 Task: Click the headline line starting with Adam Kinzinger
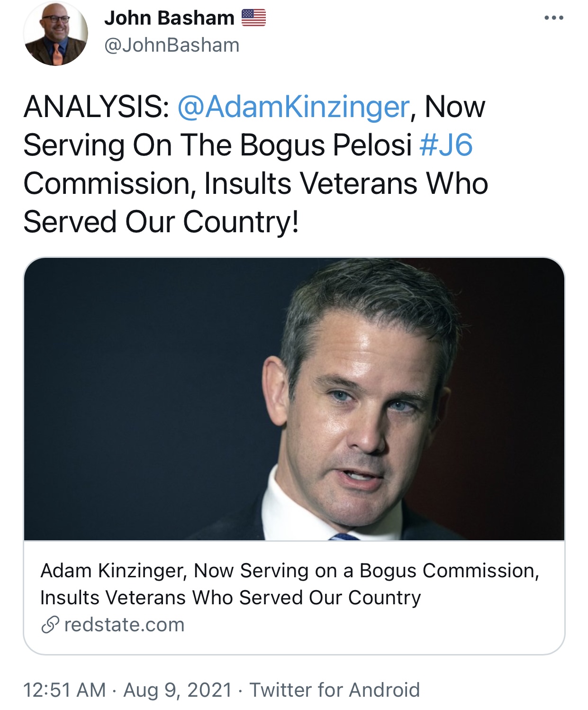pyautogui.click(x=289, y=571)
